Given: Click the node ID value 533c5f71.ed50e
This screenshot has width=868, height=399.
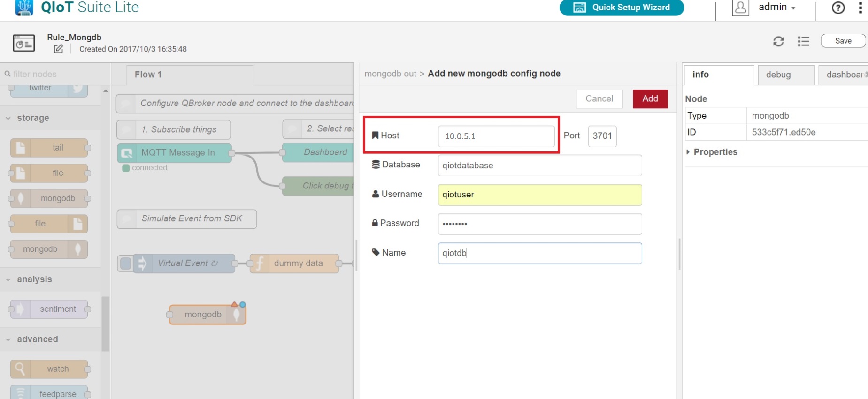Looking at the screenshot, I should pos(784,132).
